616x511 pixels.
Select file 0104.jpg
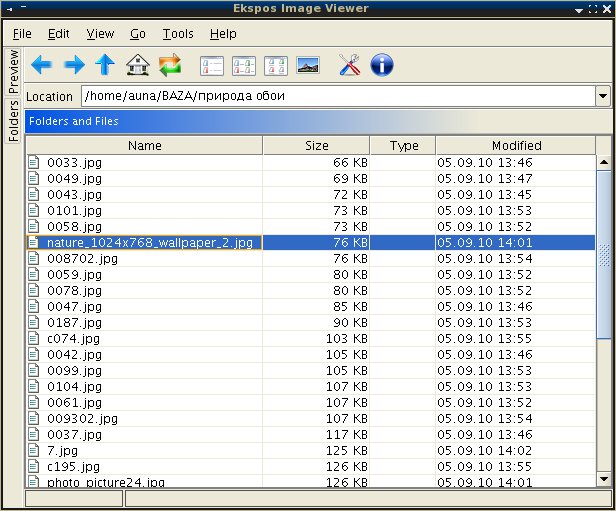pyautogui.click(x=74, y=386)
